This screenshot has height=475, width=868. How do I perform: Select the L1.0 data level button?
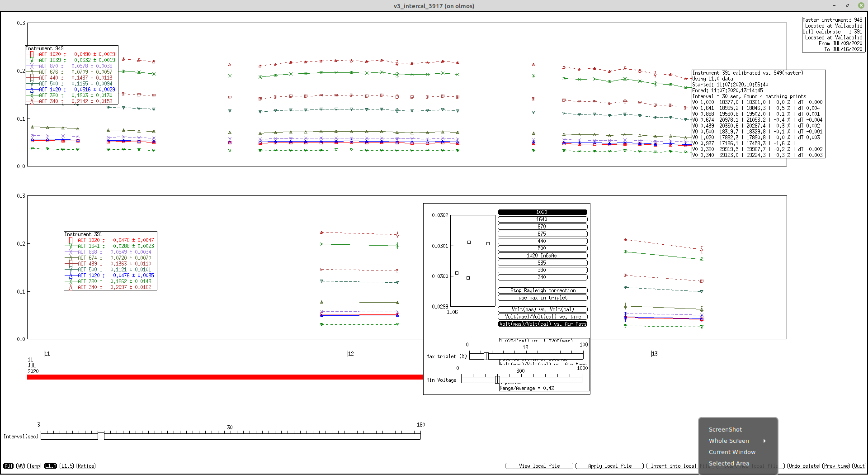(x=50, y=466)
